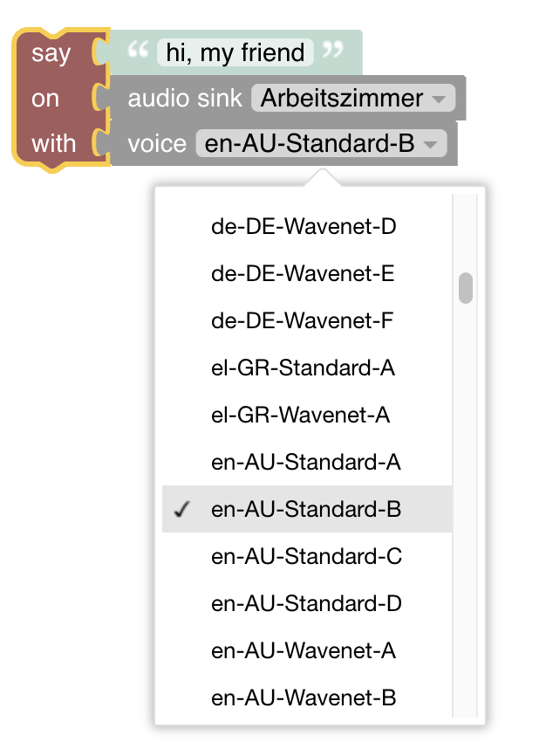Choose el-GR-Wavenet-A from list

click(300, 416)
